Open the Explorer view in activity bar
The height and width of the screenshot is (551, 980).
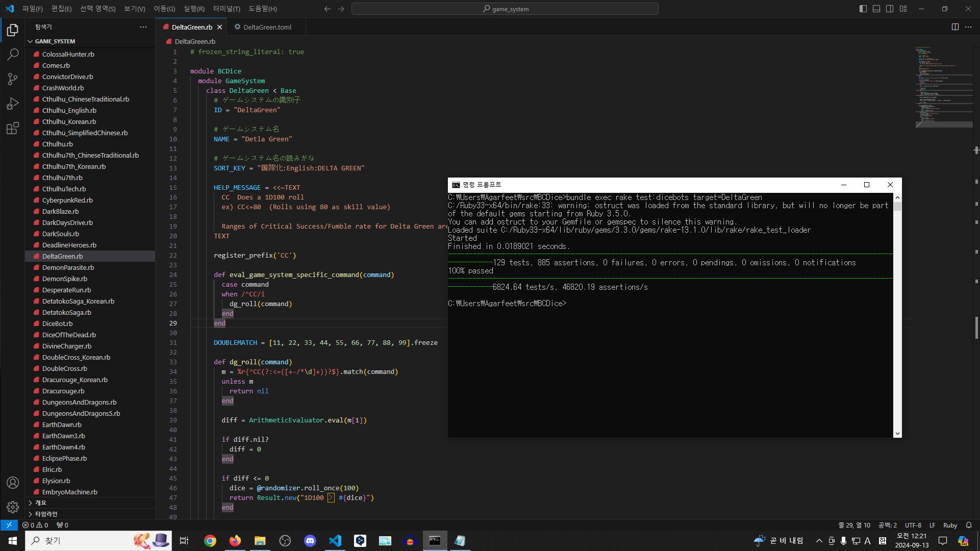coord(13,30)
